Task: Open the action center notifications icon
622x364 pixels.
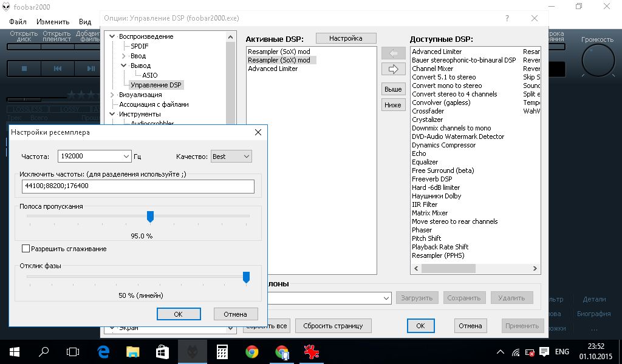Action: pyautogui.click(x=544, y=351)
